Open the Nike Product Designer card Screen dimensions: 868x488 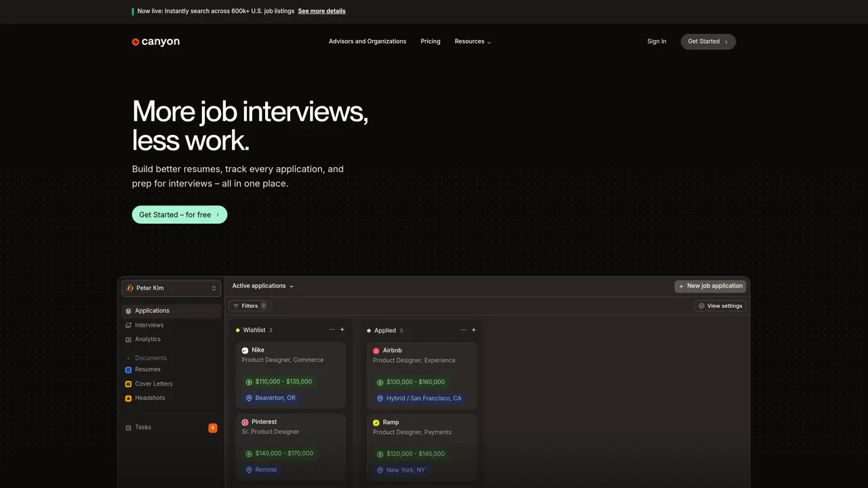pyautogui.click(x=291, y=375)
